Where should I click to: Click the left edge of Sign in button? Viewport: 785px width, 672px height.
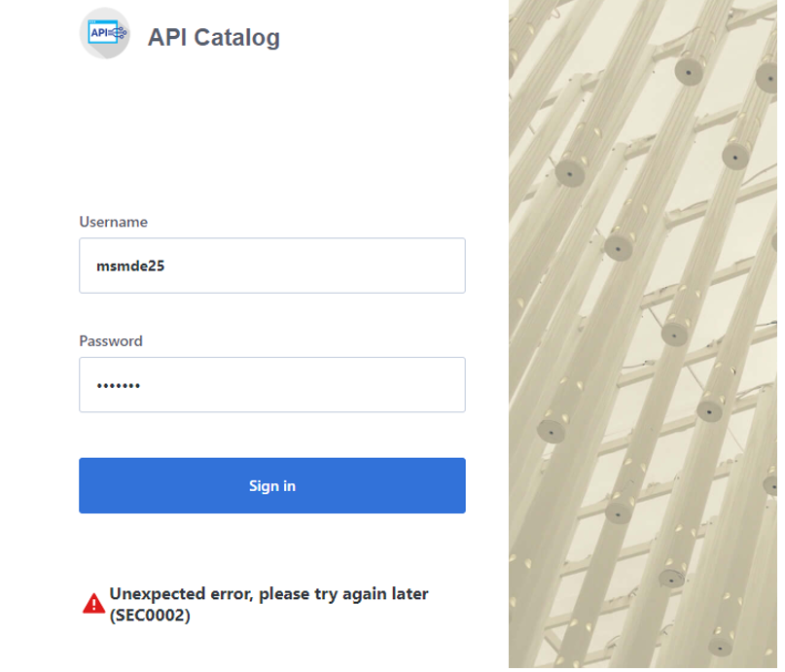[88, 485]
